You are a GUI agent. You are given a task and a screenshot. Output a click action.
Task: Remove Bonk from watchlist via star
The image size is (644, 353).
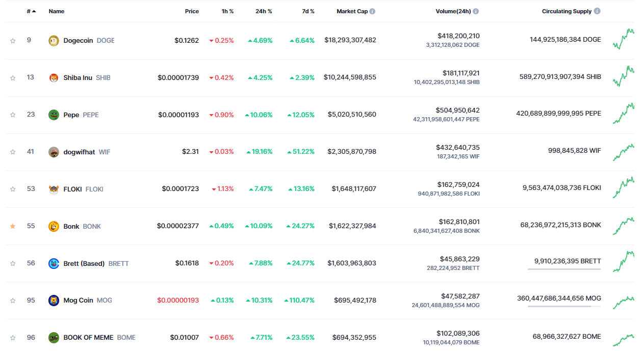[13, 226]
